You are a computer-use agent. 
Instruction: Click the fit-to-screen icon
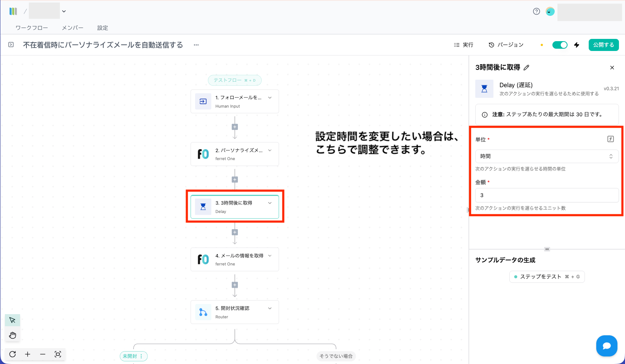(58, 354)
